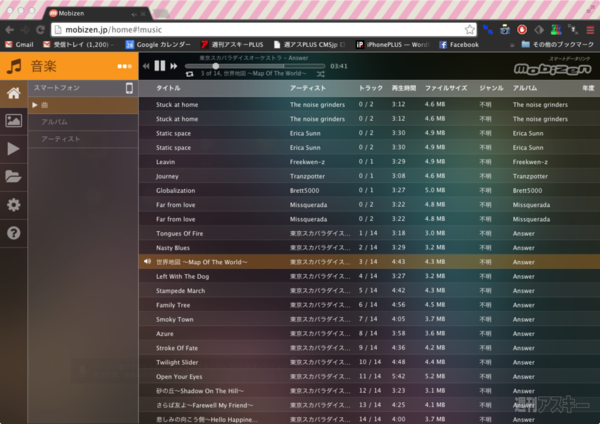Select the song Globalization
Screen dimensions: 600x424
tap(369, 191)
